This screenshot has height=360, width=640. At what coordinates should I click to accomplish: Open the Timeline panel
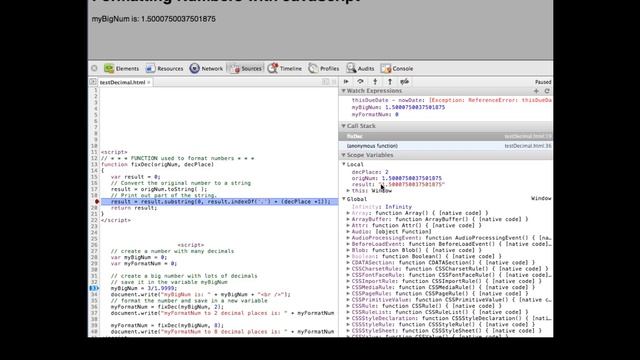tap(285, 69)
